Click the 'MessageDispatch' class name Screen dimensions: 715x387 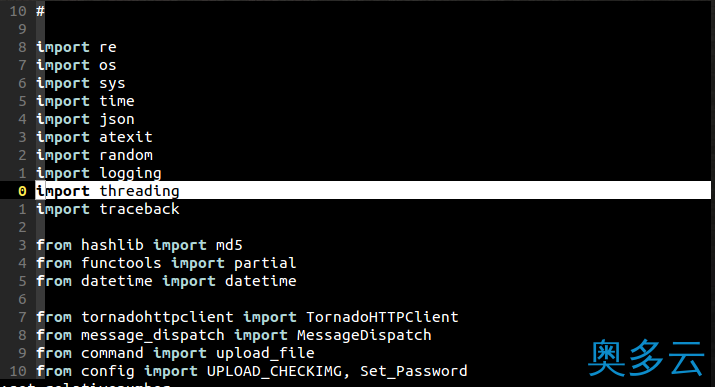pyautogui.click(x=364, y=335)
